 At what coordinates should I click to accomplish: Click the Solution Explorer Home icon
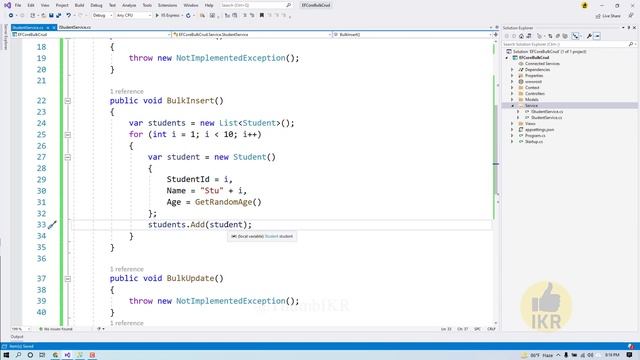point(521,36)
